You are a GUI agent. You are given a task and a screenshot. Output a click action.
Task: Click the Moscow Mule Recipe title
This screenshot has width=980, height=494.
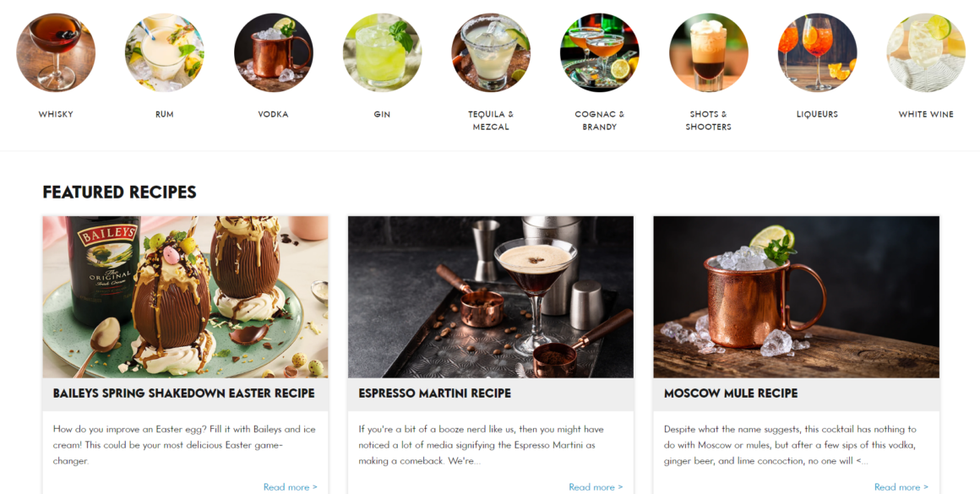[731, 394]
